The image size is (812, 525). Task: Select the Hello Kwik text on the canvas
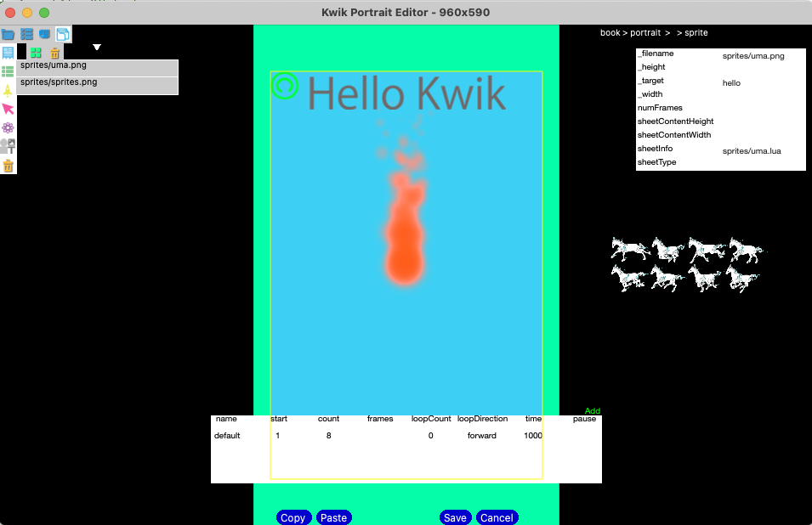[x=406, y=93]
